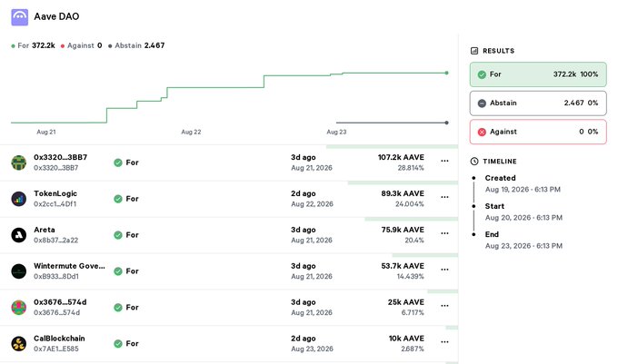
Task: Click the Aug 22 axis label
Action: [x=191, y=132]
